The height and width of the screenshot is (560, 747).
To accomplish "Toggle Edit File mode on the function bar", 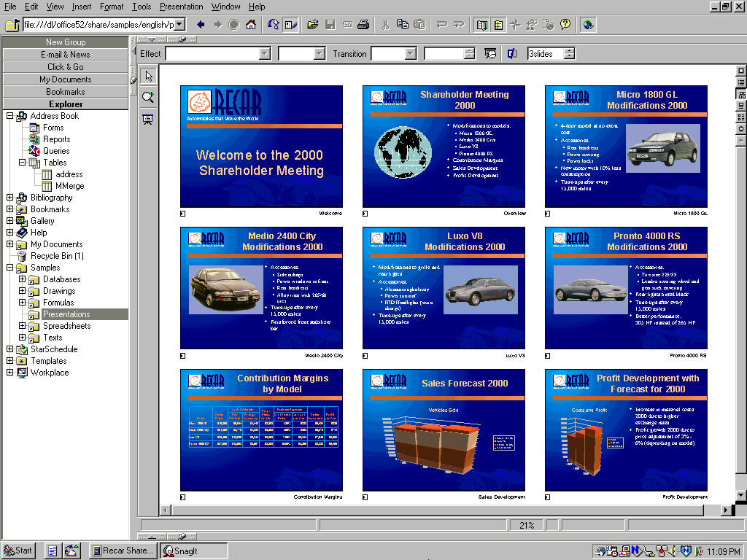I will point(291,24).
